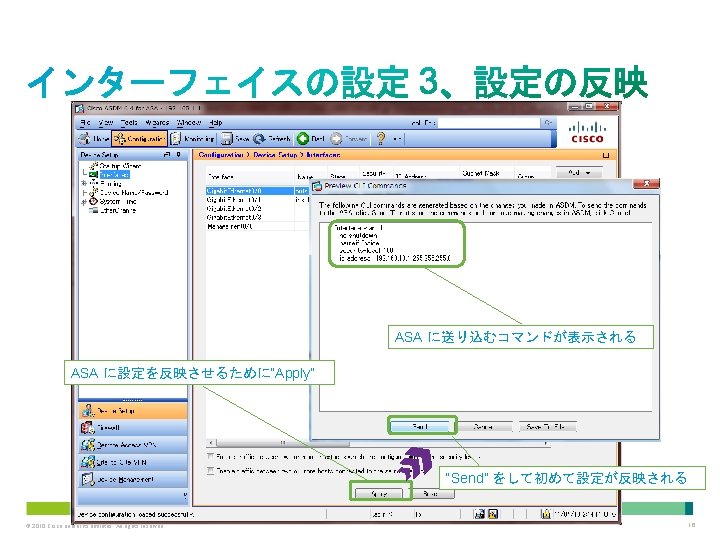Click the Refresh icon in the toolbar
Screen dimensions: 720x540
click(x=259, y=138)
